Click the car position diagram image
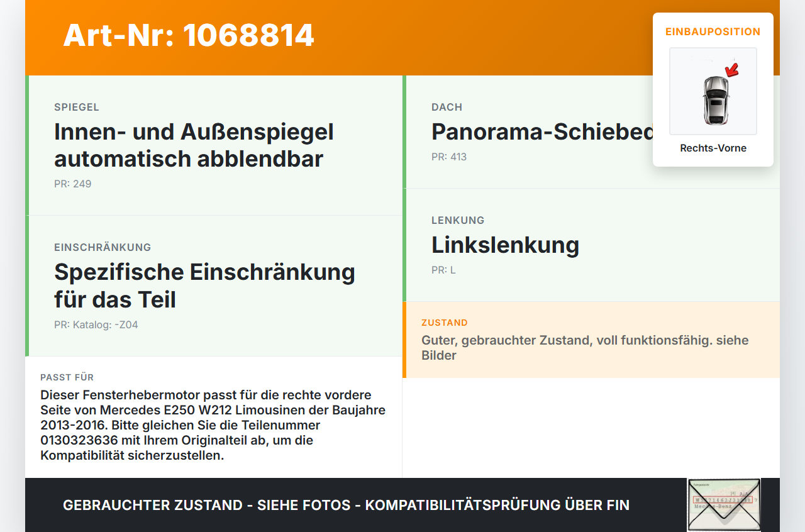 tap(713, 91)
